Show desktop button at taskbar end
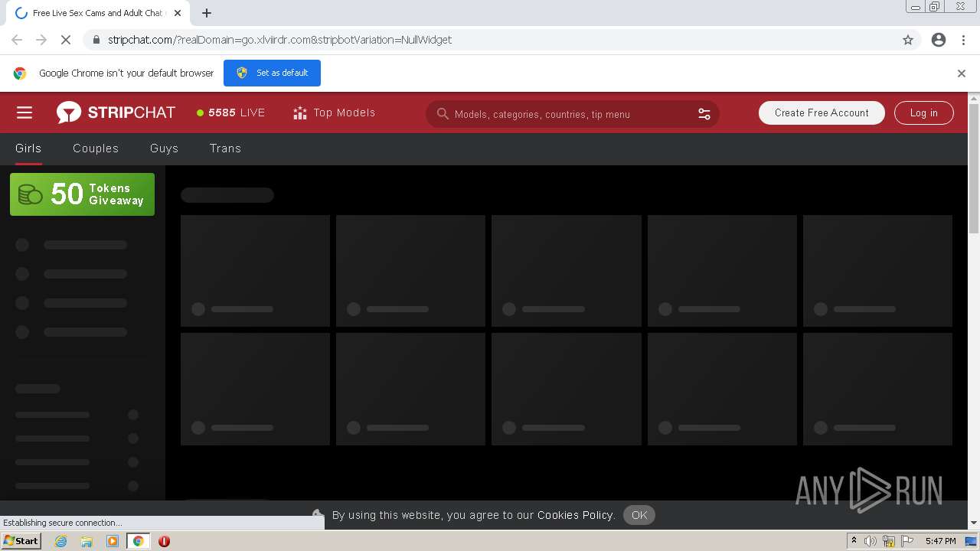This screenshot has width=980, height=551. click(x=972, y=541)
